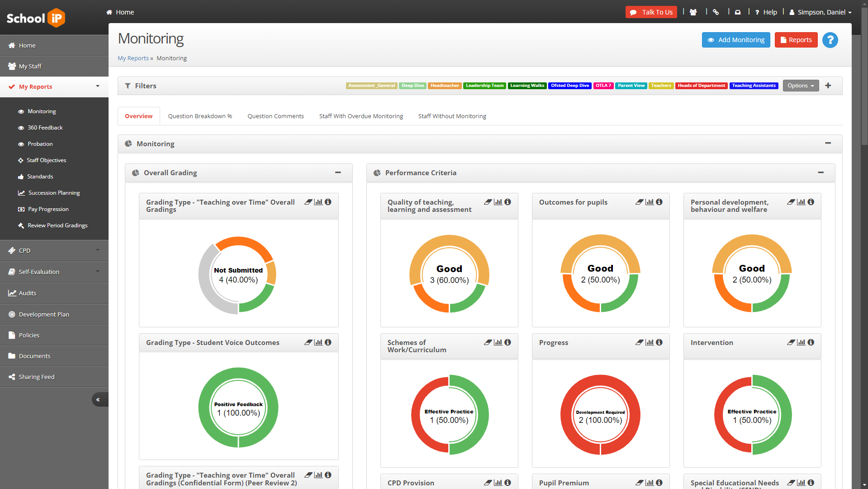Bar chart icon on Intervention card
This screenshot has height=489, width=868.
pyautogui.click(x=801, y=342)
